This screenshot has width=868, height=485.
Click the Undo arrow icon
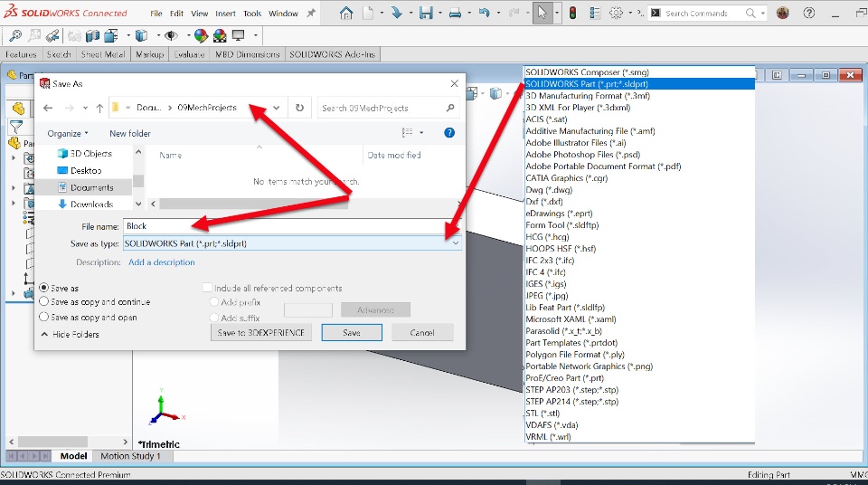485,13
